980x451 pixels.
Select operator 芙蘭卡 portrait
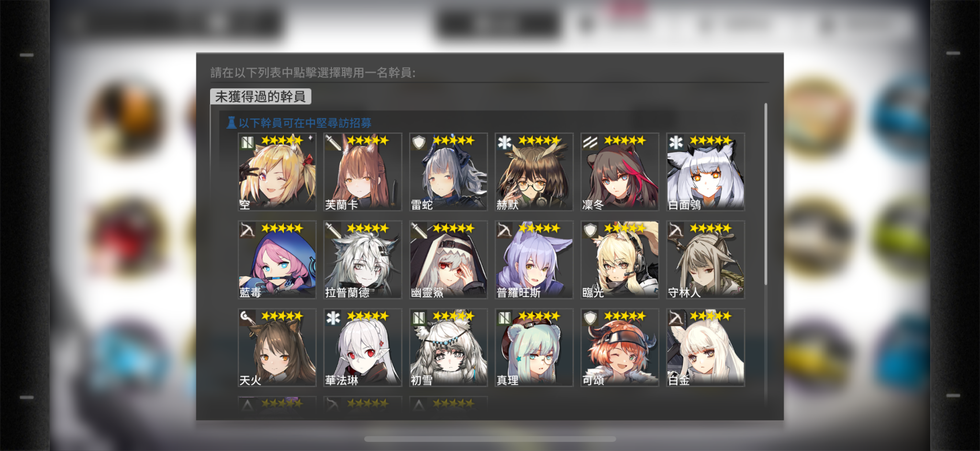363,172
